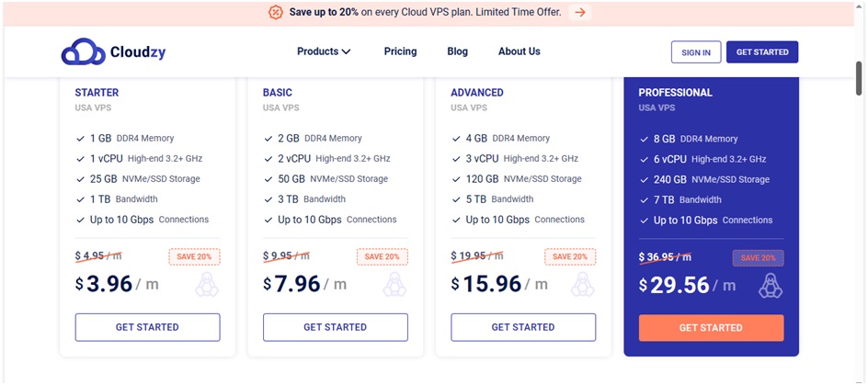
Task: Click the Cloudzy cloud logo
Action: click(84, 52)
